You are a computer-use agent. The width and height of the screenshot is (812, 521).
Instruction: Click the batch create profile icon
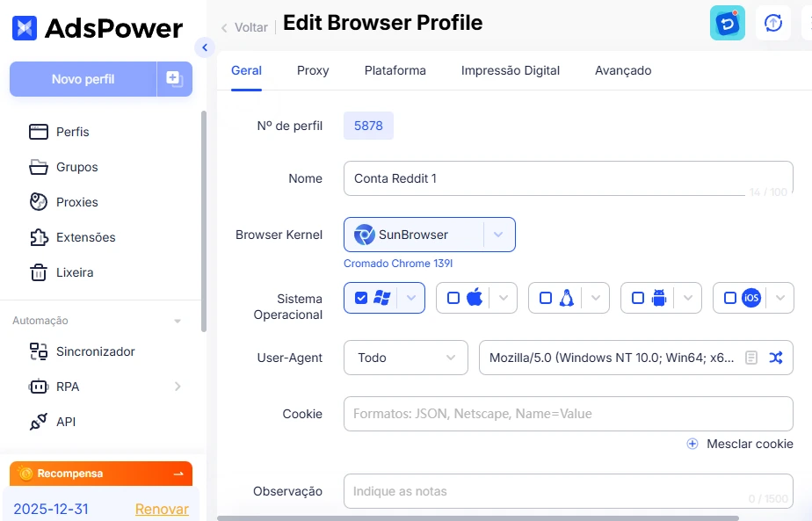tap(174, 79)
